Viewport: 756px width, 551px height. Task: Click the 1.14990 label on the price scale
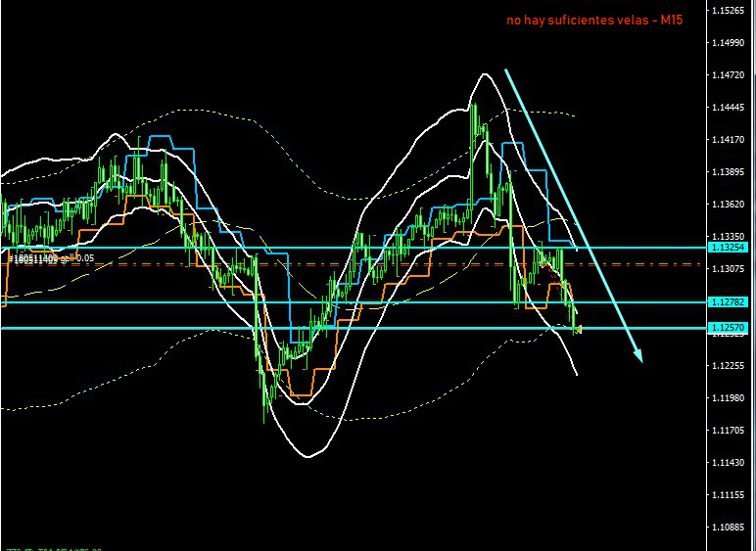731,43
